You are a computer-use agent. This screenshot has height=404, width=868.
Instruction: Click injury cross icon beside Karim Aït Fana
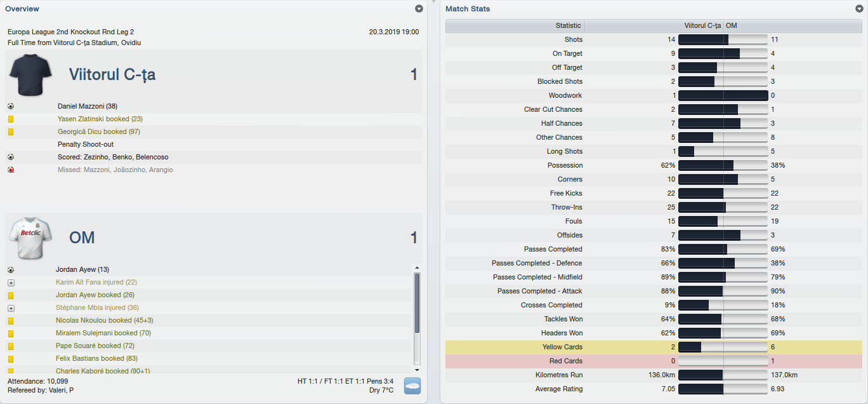pos(11,282)
